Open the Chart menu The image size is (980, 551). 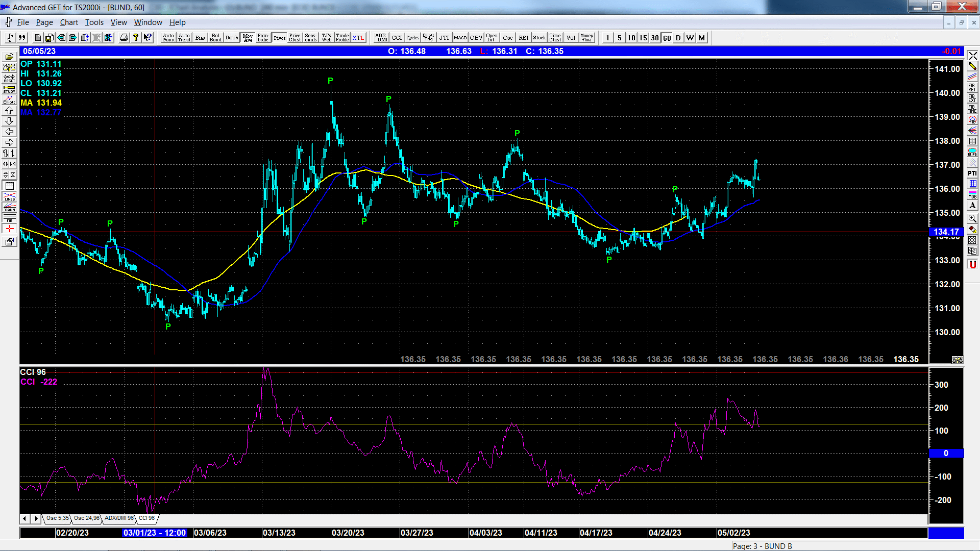pos(69,22)
